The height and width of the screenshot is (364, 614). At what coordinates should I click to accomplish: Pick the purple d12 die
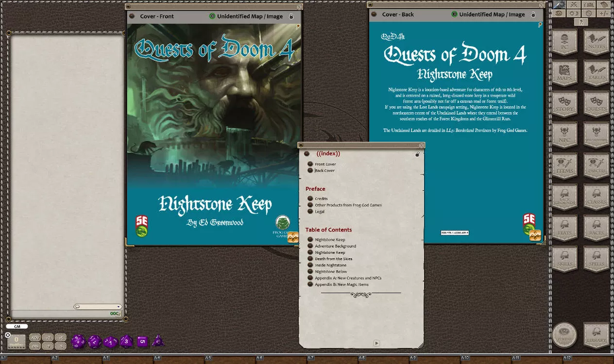click(x=94, y=341)
